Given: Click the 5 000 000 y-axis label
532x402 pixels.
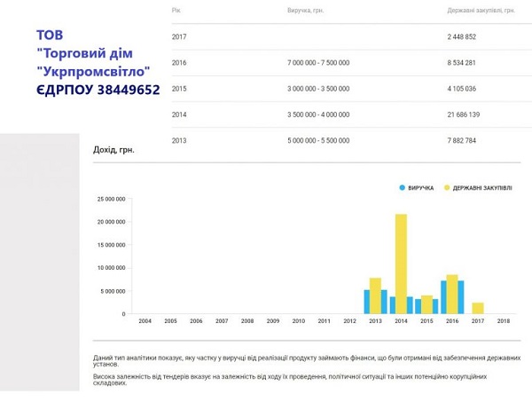Looking at the screenshot, I should (x=113, y=291).
